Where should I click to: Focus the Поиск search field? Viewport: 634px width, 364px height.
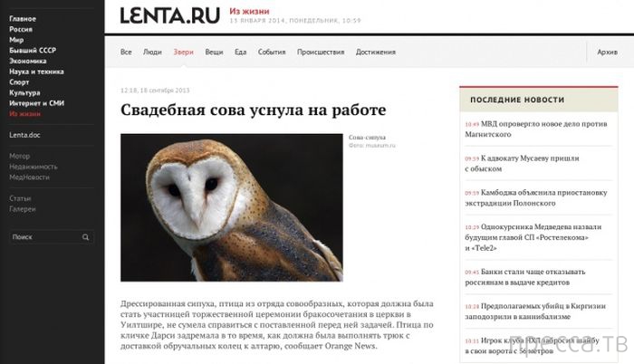(45, 237)
